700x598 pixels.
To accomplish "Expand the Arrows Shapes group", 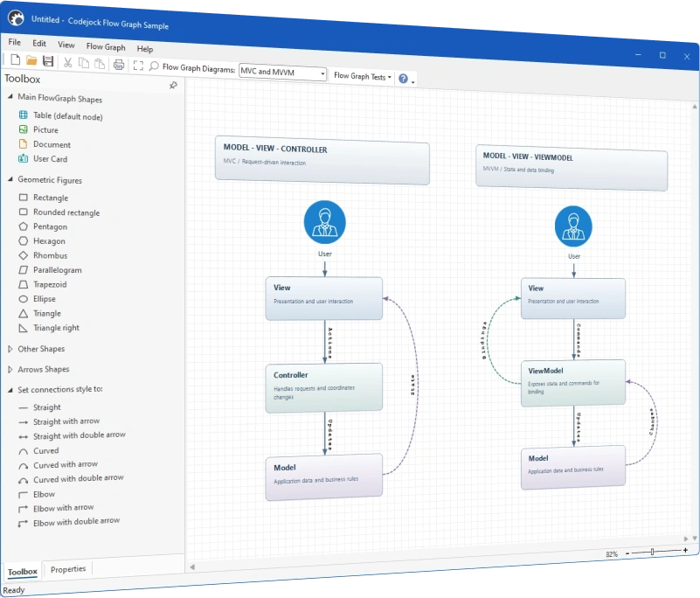I will pos(10,369).
